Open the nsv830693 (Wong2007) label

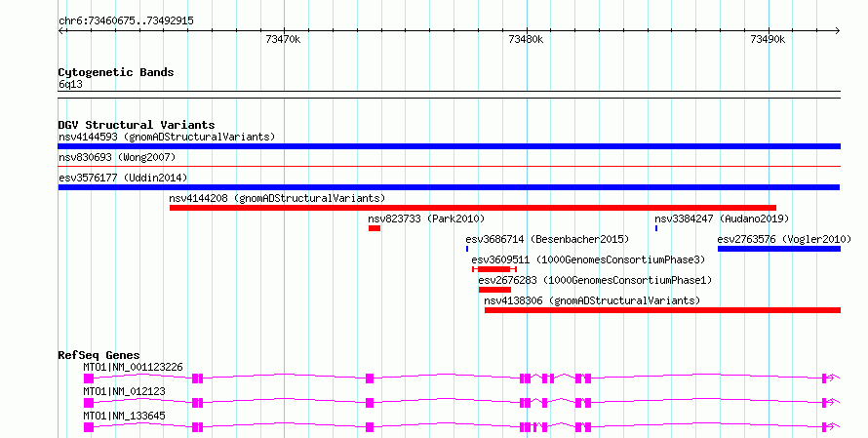(117, 157)
